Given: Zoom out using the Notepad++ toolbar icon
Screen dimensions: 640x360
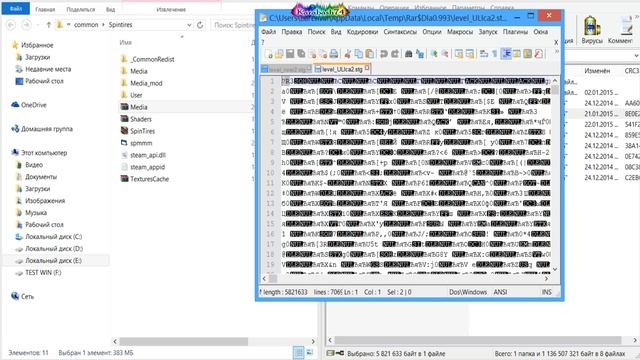Looking at the screenshot, I should pyautogui.click(x=444, y=54).
